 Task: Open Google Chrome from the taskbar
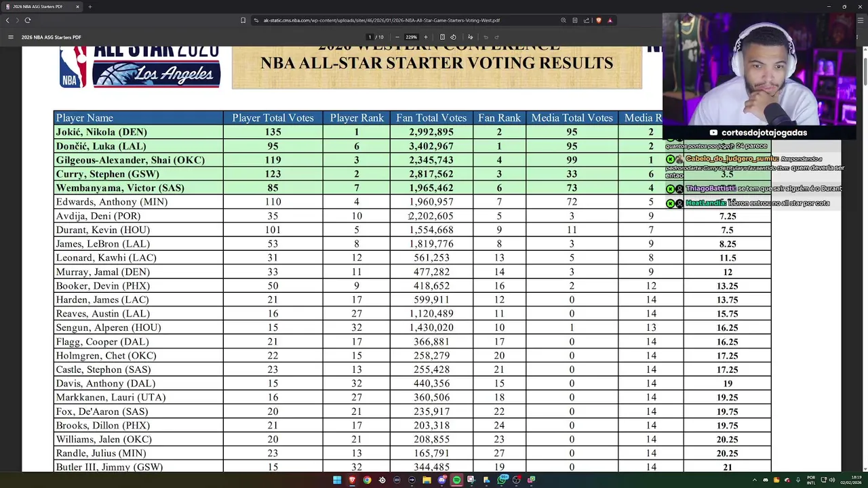coord(367,480)
